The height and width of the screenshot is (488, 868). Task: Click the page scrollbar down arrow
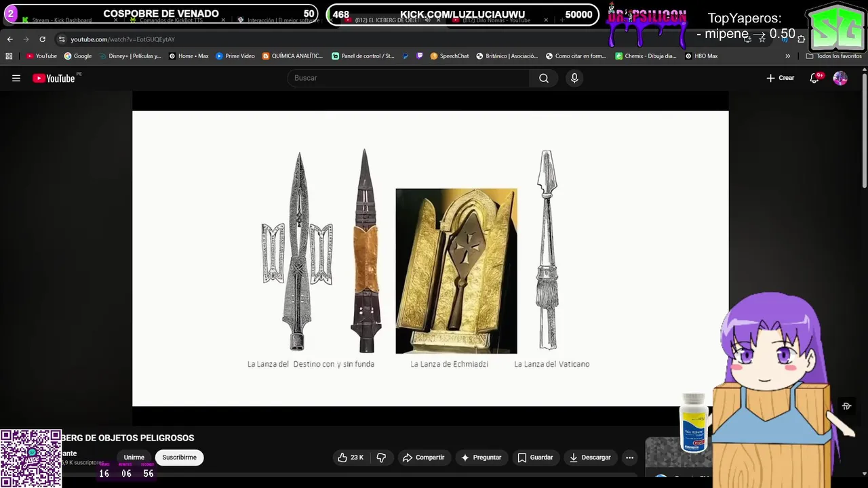[x=864, y=474]
